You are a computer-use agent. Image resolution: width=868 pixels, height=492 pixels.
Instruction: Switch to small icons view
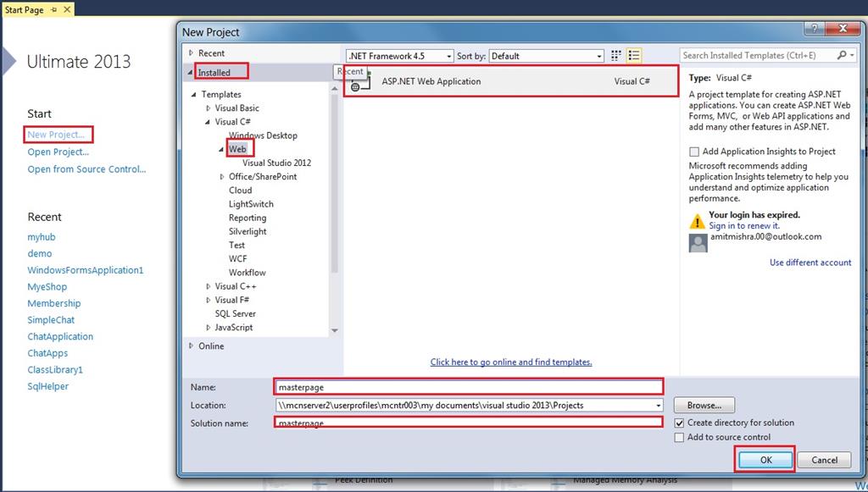click(615, 56)
